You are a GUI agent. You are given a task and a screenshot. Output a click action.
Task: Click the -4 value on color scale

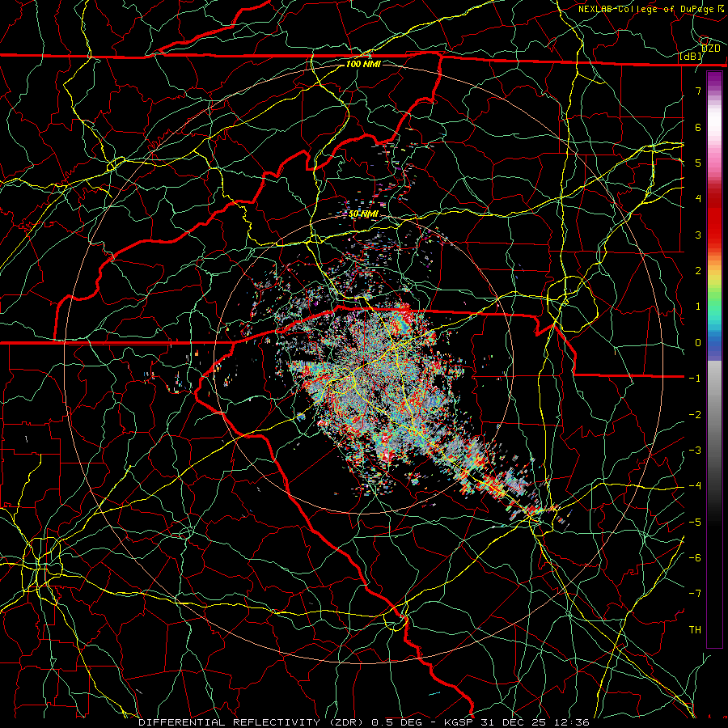pyautogui.click(x=695, y=486)
